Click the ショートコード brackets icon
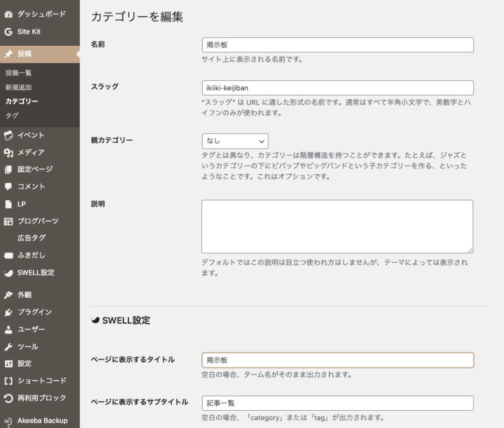The width and height of the screenshot is (504, 428). [x=8, y=381]
